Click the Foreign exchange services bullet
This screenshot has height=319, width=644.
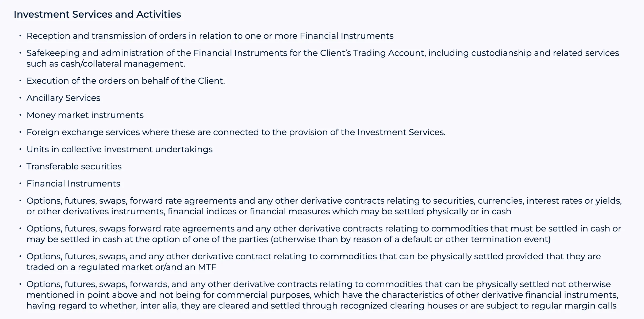[x=236, y=132]
